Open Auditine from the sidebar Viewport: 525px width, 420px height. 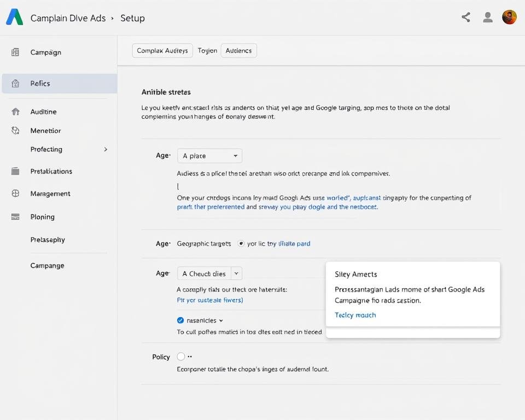tap(16, 112)
